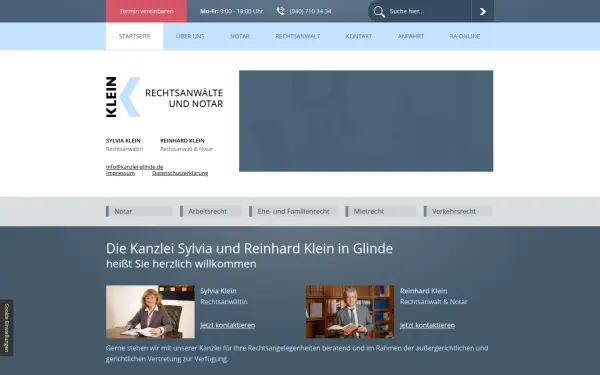The height and width of the screenshot is (375, 600).
Task: Click the 'SYLVIA KLEIN' name under logo
Action: coord(123,140)
